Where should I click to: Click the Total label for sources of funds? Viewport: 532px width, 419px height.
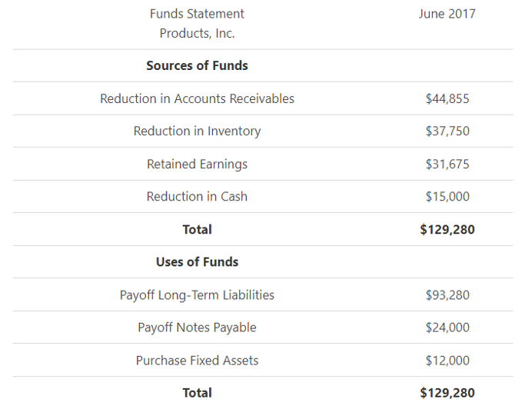tap(197, 229)
